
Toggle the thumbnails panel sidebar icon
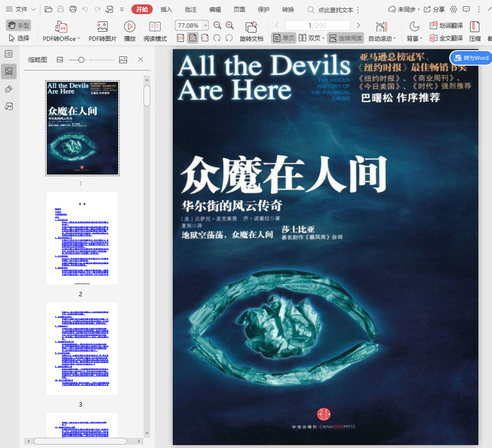tap(9, 72)
